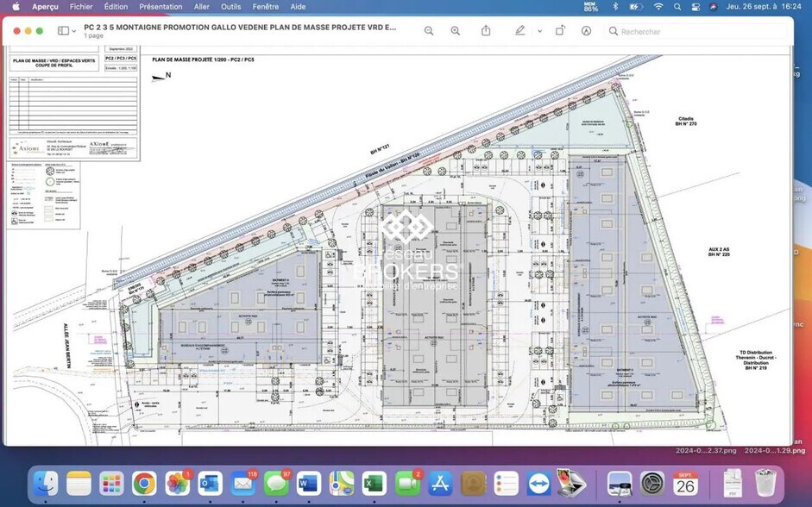Rotate the plan with the rotate icon
812x507 pixels.
pos(560,30)
